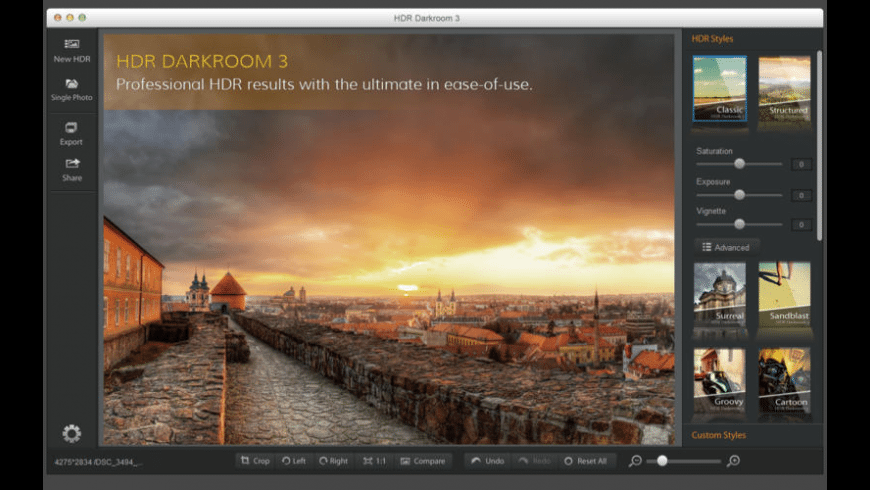
Task: Click the Share icon
Action: [72, 163]
